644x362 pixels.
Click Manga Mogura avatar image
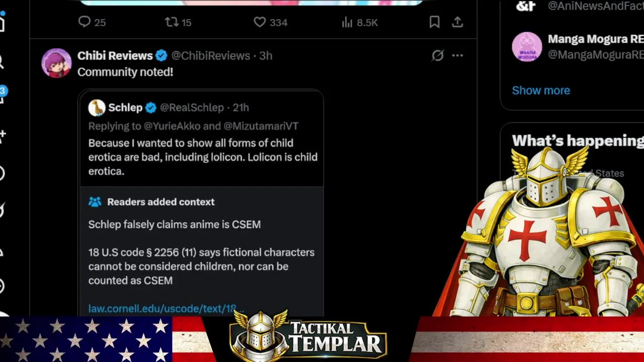pyautogui.click(x=527, y=47)
